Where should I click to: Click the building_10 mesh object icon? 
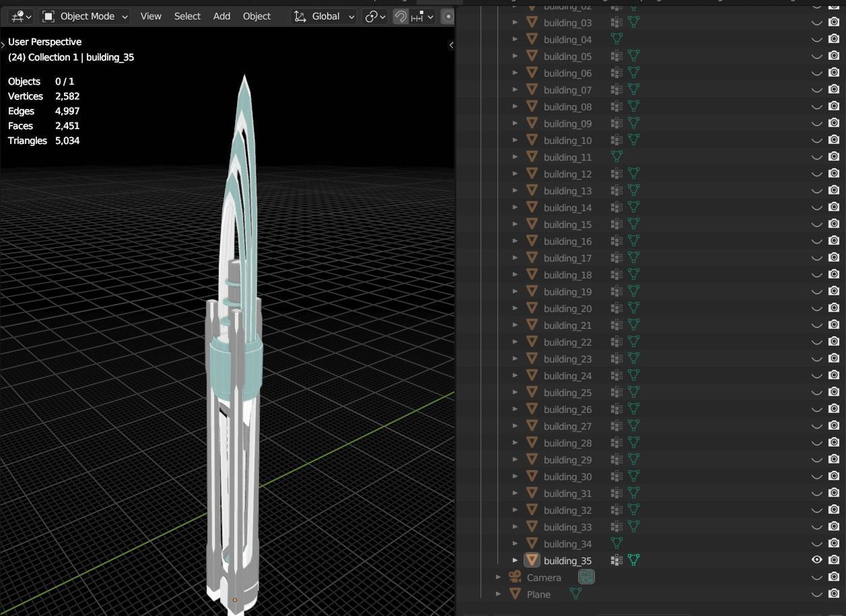point(532,140)
